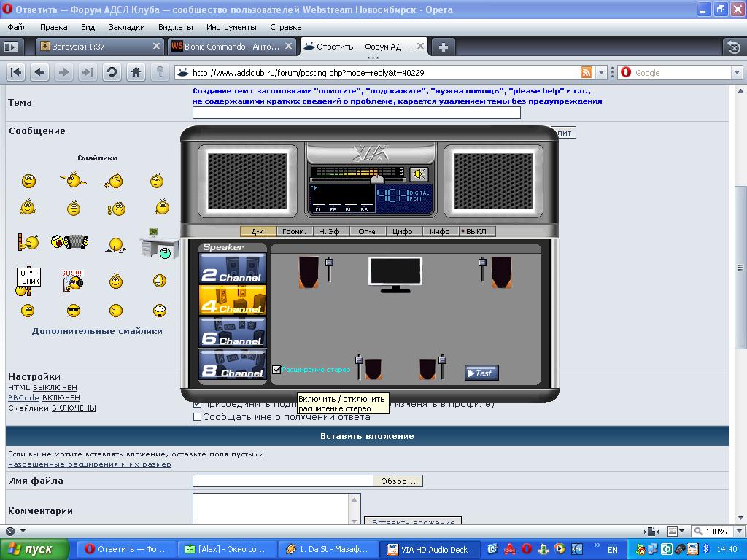Toggle the stereo expansion checkbox
The height and width of the screenshot is (560, 747).
click(x=276, y=370)
